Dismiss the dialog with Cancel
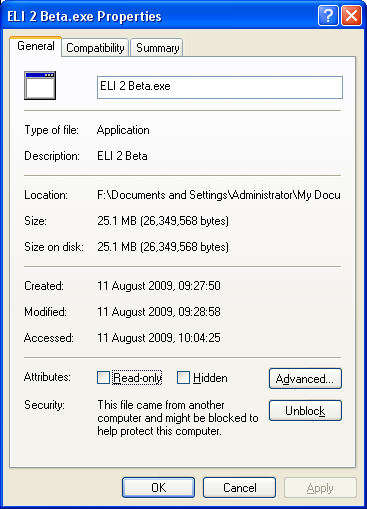The height and width of the screenshot is (509, 367). (x=239, y=488)
